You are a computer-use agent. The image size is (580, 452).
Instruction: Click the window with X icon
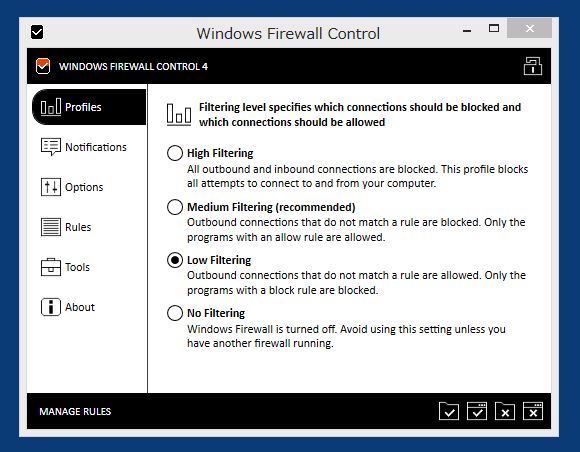533,411
